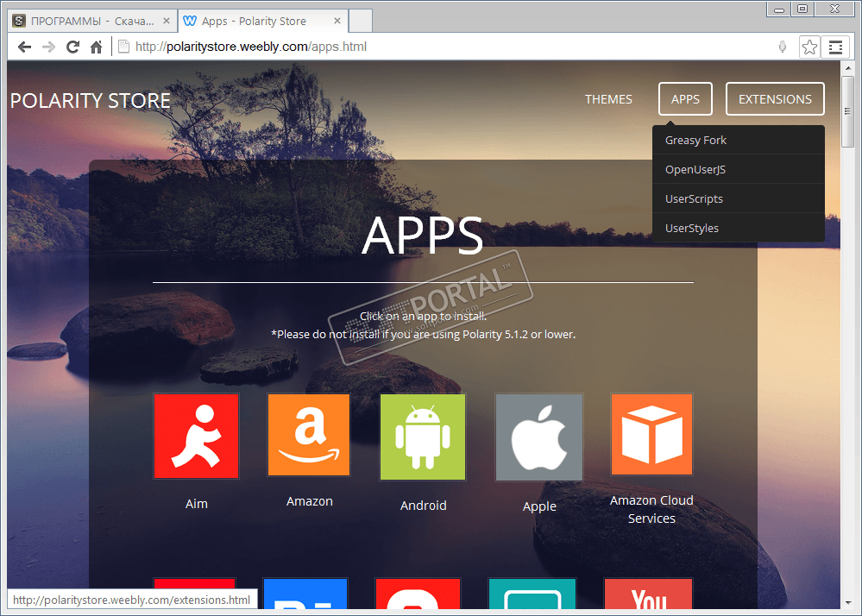The height and width of the screenshot is (616, 862).
Task: Click the Amazon label text
Action: (310, 501)
